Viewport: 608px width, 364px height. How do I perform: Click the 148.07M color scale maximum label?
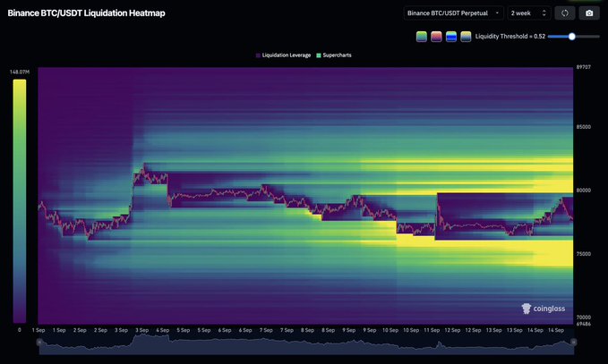[x=20, y=72]
